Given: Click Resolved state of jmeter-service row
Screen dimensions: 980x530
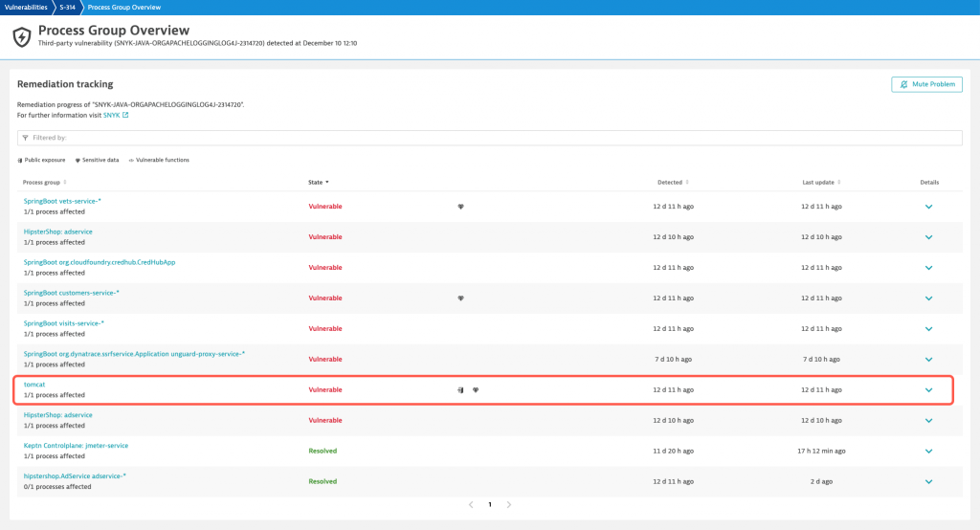Looking at the screenshot, I should pyautogui.click(x=323, y=452).
